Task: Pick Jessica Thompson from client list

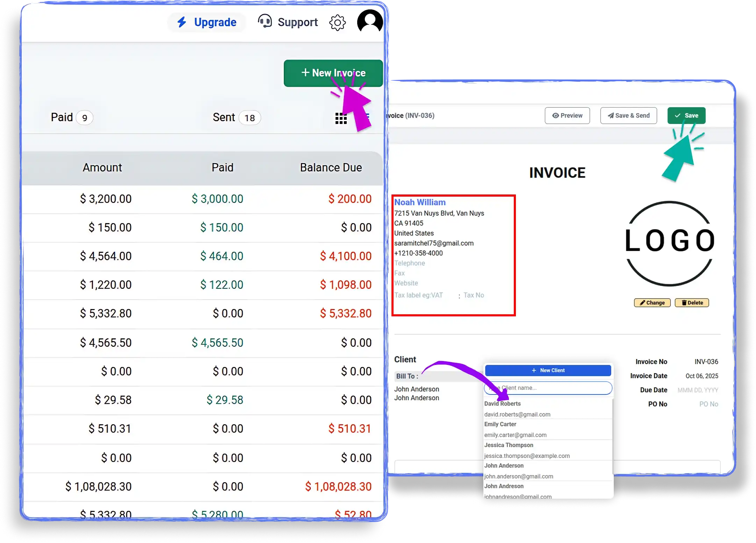Action: (x=509, y=445)
